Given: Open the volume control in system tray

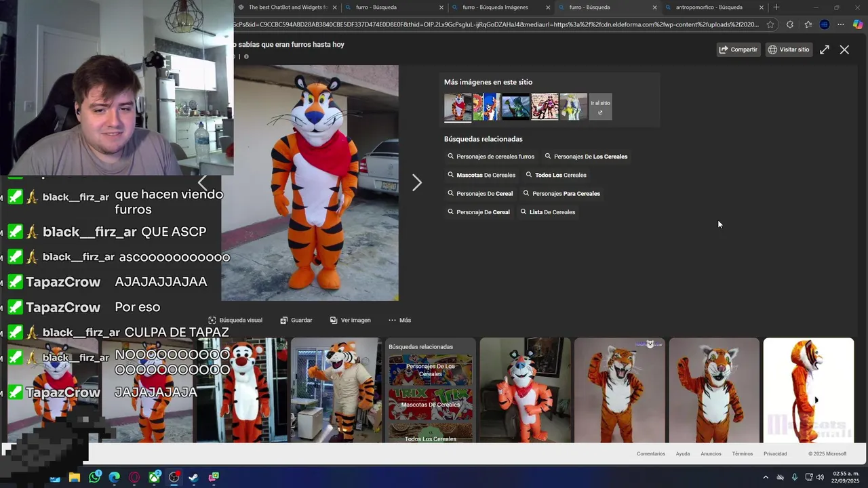Looking at the screenshot, I should 820,477.
